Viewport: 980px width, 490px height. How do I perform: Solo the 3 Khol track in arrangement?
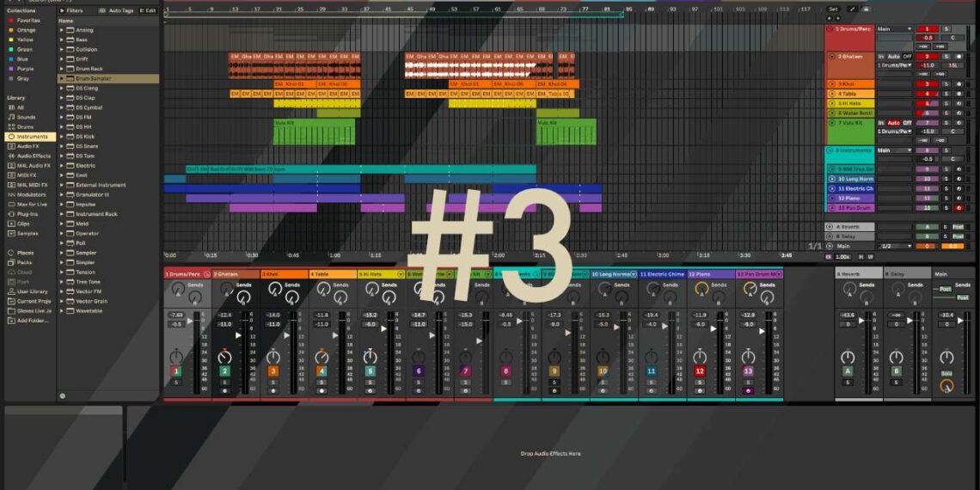(x=946, y=84)
